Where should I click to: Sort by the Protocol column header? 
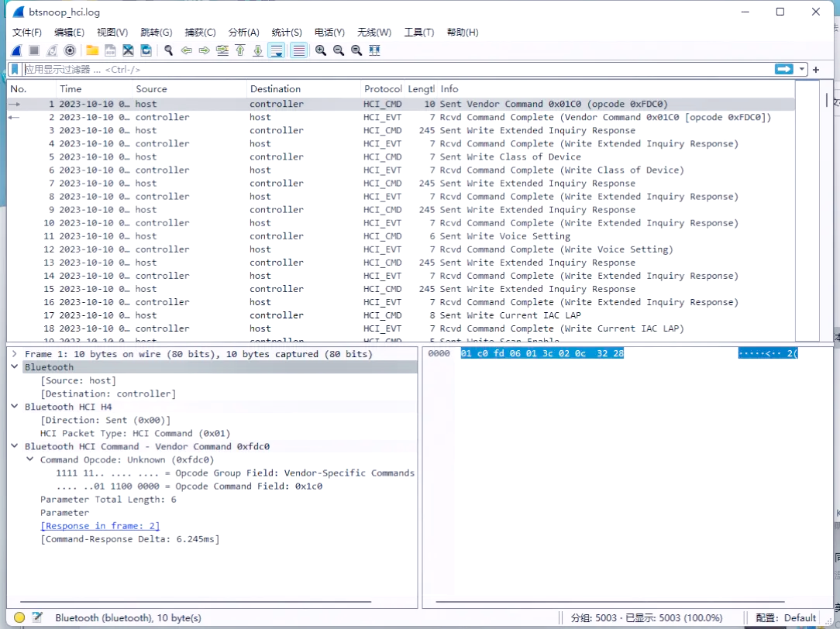[x=383, y=89]
